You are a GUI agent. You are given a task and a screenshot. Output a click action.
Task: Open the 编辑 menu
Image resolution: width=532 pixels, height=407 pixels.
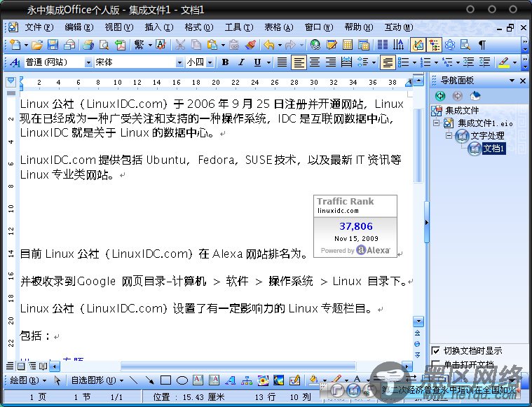(79, 27)
